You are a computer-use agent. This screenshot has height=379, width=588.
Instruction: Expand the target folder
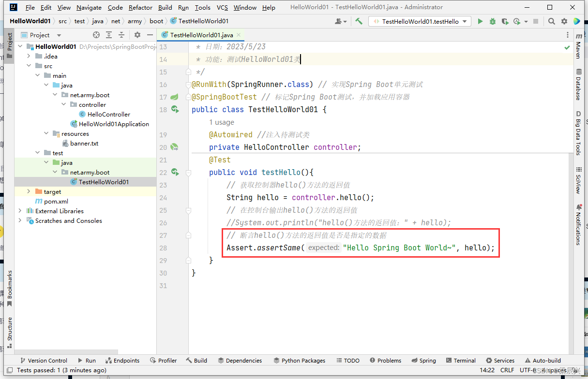click(29, 192)
